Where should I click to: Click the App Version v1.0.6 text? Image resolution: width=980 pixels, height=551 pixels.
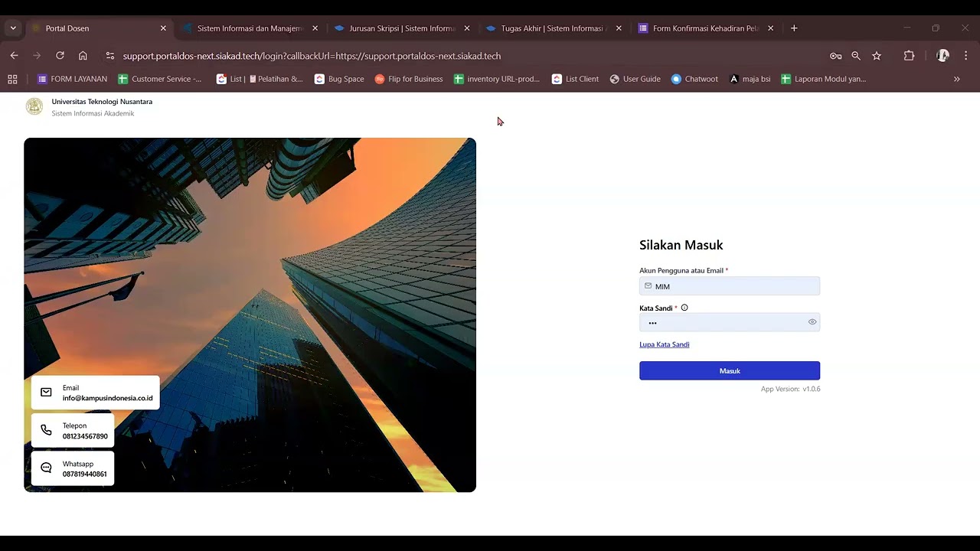tap(790, 389)
